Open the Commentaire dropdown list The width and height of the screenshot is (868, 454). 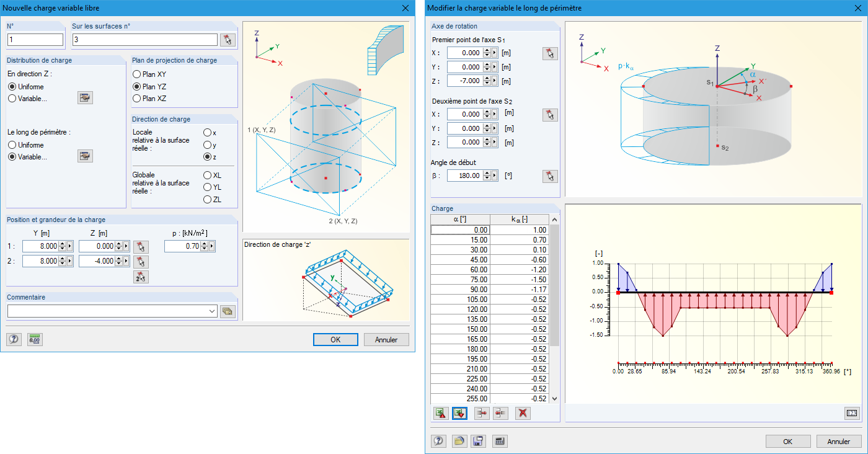pyautogui.click(x=213, y=311)
